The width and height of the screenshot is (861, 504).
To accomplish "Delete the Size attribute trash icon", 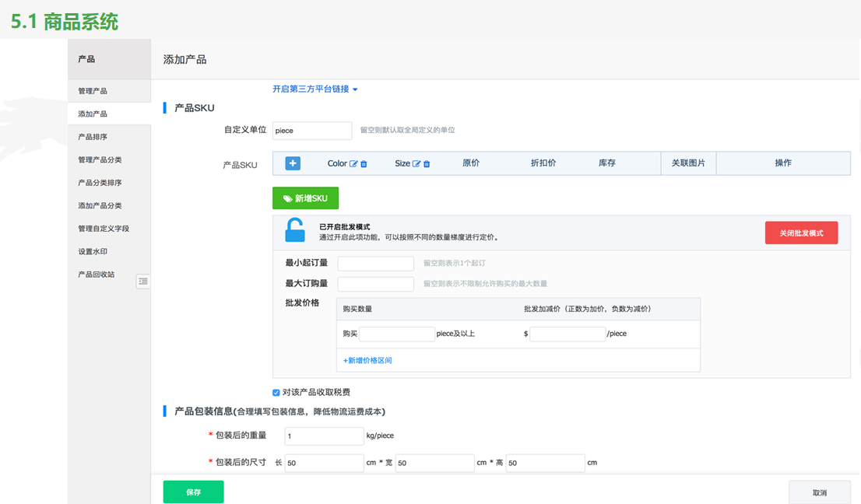I will coord(427,164).
